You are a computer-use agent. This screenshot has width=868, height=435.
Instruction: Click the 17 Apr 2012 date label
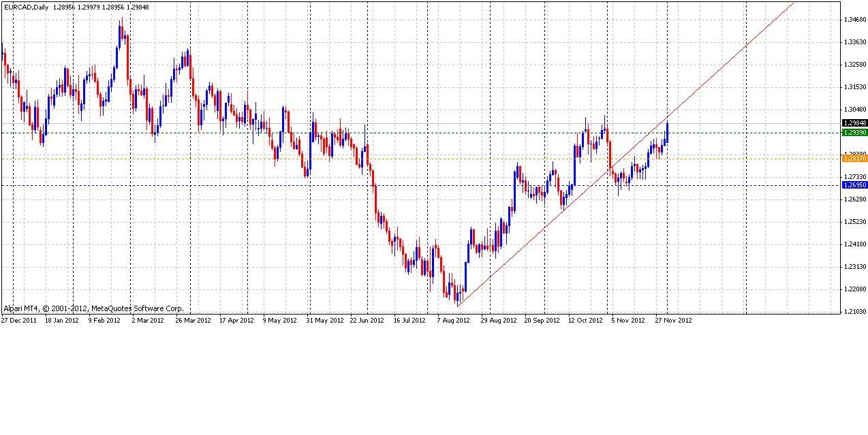pos(236,320)
